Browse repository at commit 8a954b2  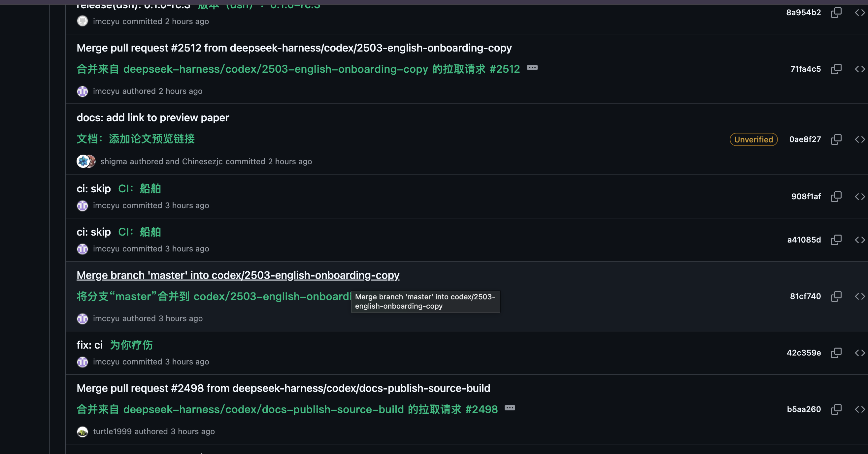[x=859, y=13]
